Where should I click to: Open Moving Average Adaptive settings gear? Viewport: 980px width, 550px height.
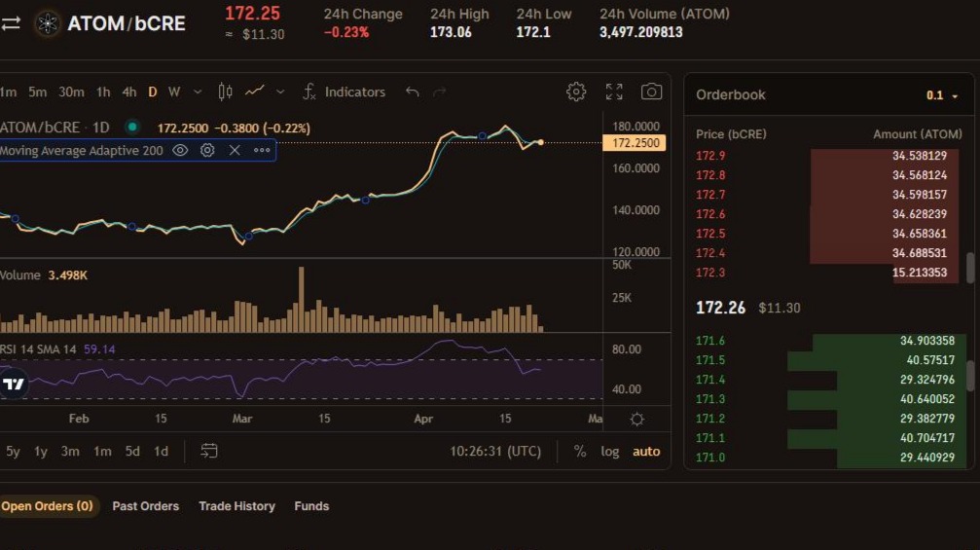click(x=207, y=150)
